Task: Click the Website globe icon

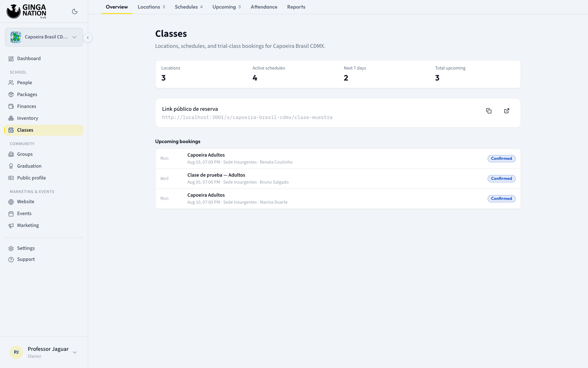Action: 11,202
